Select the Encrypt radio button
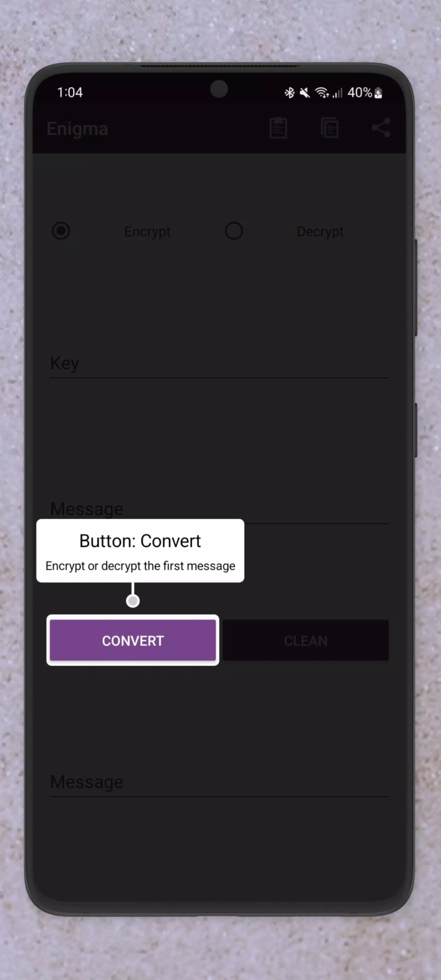The height and width of the screenshot is (980, 441). coord(61,231)
